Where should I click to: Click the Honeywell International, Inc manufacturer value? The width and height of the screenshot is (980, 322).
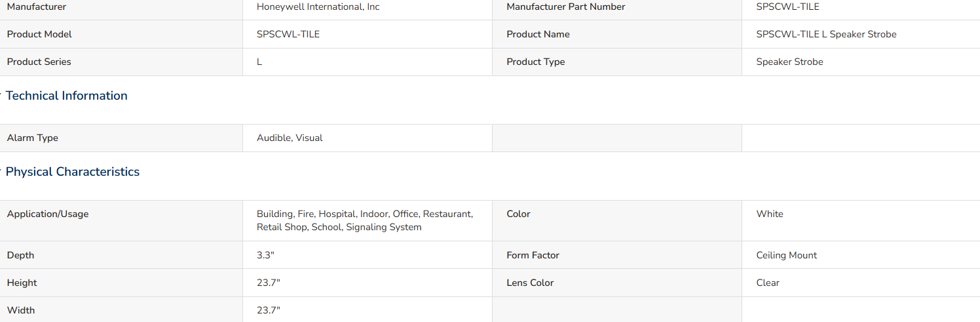tap(318, 7)
